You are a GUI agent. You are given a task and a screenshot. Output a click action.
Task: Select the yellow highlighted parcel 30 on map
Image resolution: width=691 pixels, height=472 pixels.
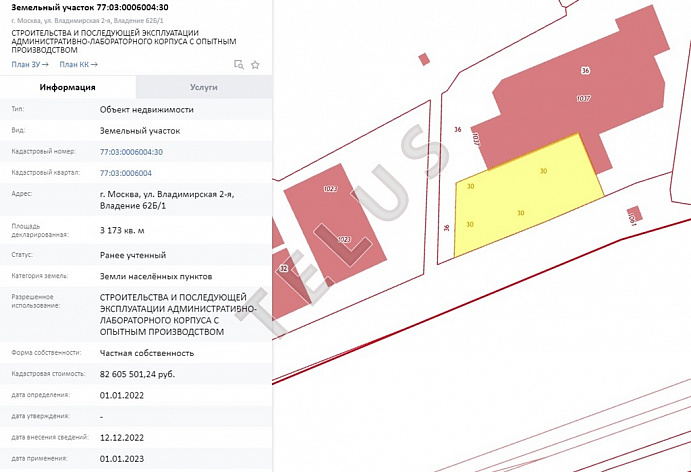pyautogui.click(x=529, y=198)
